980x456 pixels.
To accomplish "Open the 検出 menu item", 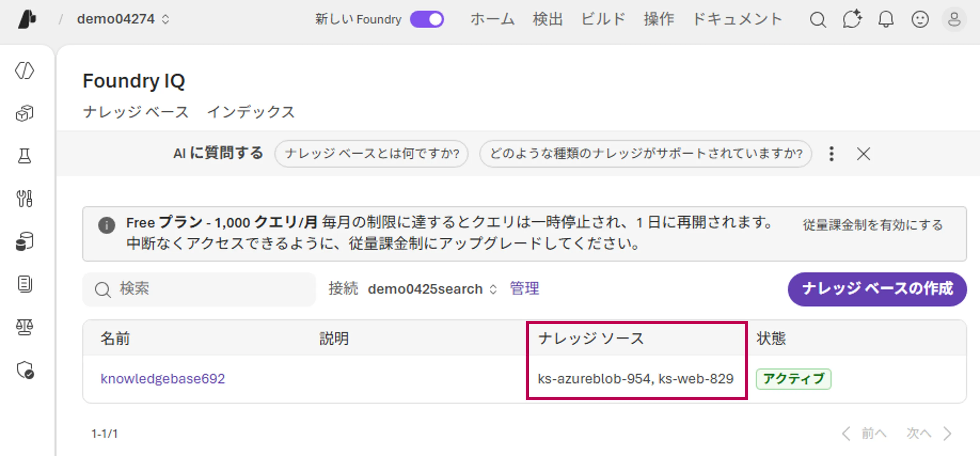I will tap(547, 19).
